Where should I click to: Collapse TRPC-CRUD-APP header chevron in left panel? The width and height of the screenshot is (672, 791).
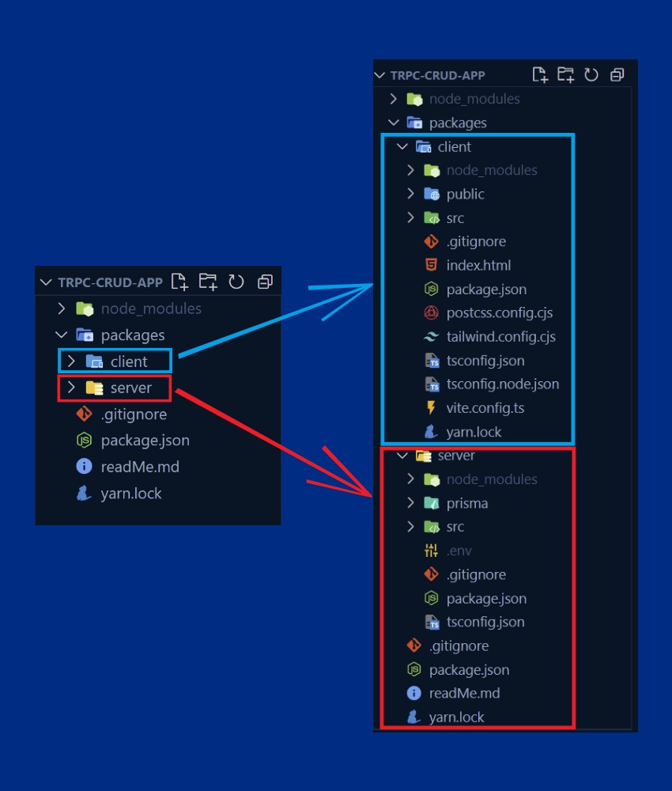click(x=46, y=282)
